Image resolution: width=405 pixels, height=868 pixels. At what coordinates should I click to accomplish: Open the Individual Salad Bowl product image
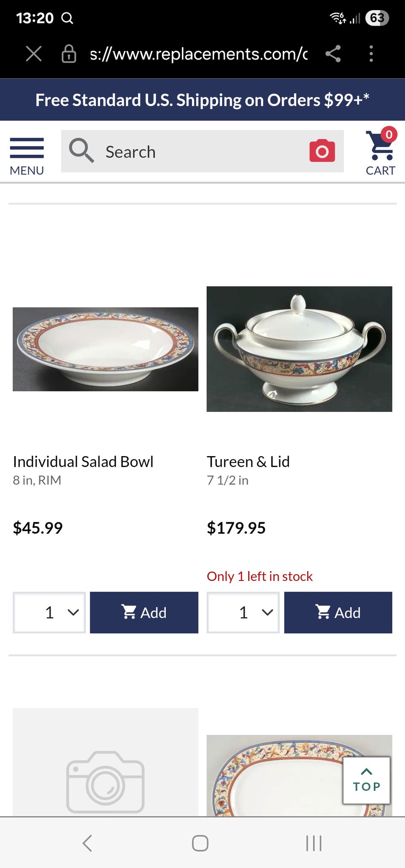(x=105, y=349)
